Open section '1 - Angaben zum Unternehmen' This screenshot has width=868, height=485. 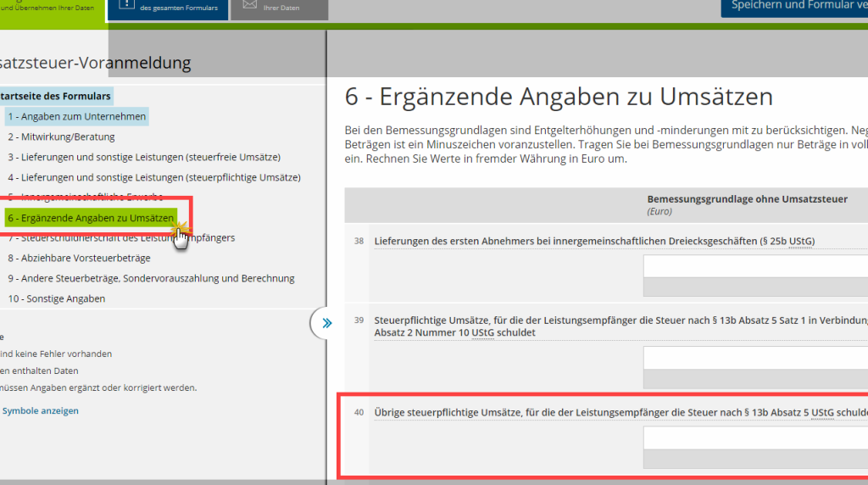click(x=77, y=116)
